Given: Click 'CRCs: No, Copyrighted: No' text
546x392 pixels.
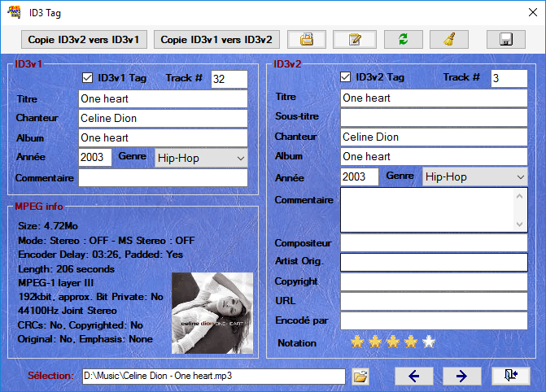Looking at the screenshot, I should tap(81, 325).
